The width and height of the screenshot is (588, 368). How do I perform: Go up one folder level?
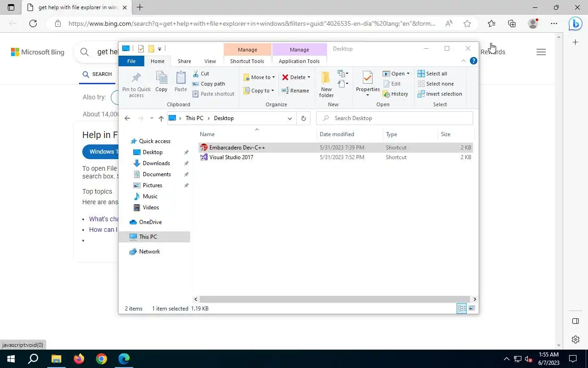pos(161,118)
